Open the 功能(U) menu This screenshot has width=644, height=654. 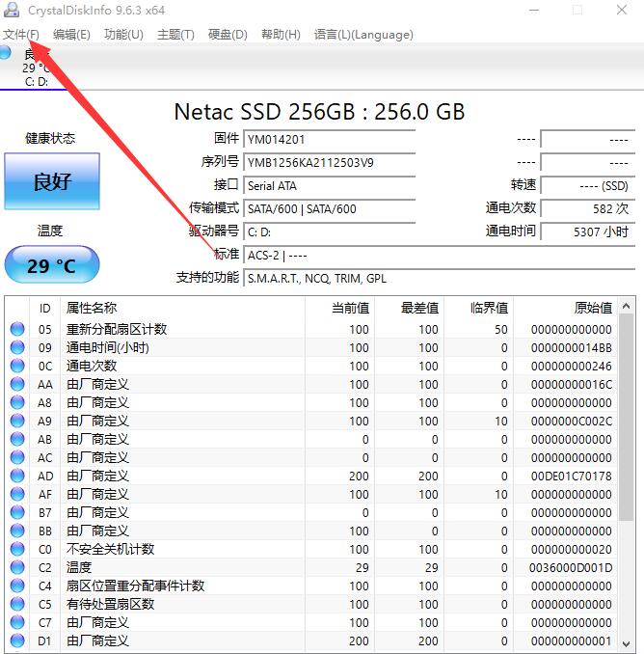(123, 34)
